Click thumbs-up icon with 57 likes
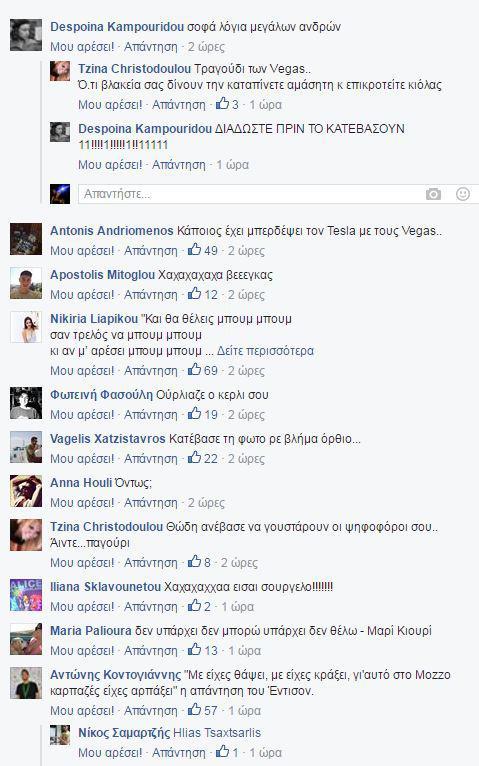The width and height of the screenshot is (479, 766). (194, 710)
